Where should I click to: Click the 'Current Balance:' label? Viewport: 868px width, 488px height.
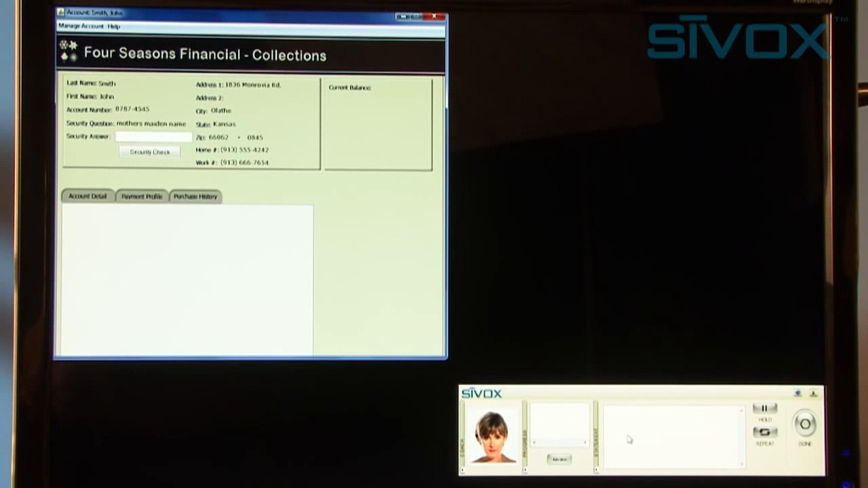point(350,88)
